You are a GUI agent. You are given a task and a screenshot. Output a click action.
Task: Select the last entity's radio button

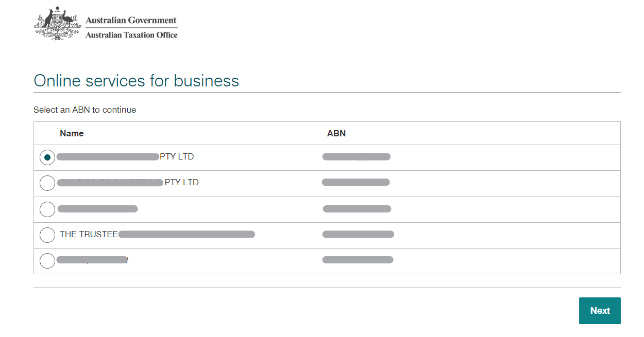coord(47,260)
